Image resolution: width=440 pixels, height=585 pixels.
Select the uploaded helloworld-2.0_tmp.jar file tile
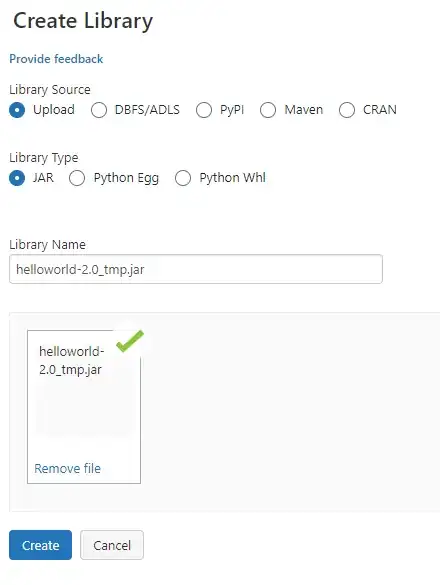(x=84, y=407)
